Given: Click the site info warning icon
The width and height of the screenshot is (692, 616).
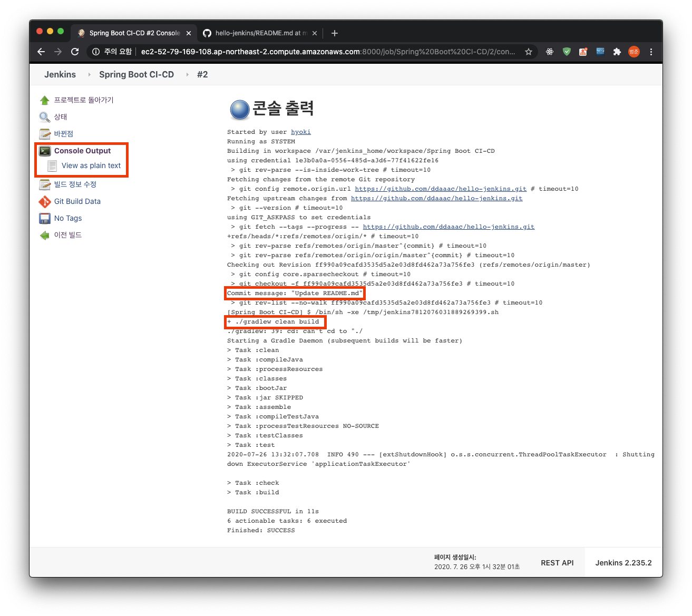Looking at the screenshot, I should (x=96, y=52).
